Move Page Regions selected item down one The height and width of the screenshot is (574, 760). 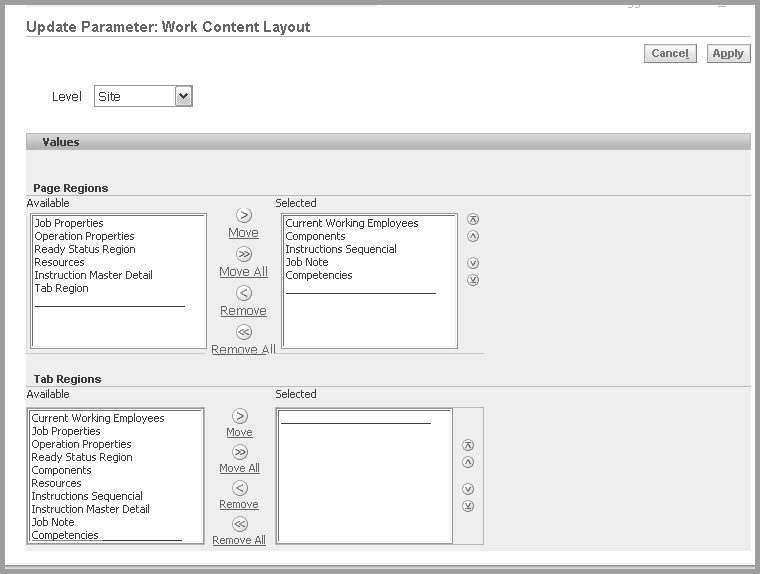pos(473,263)
